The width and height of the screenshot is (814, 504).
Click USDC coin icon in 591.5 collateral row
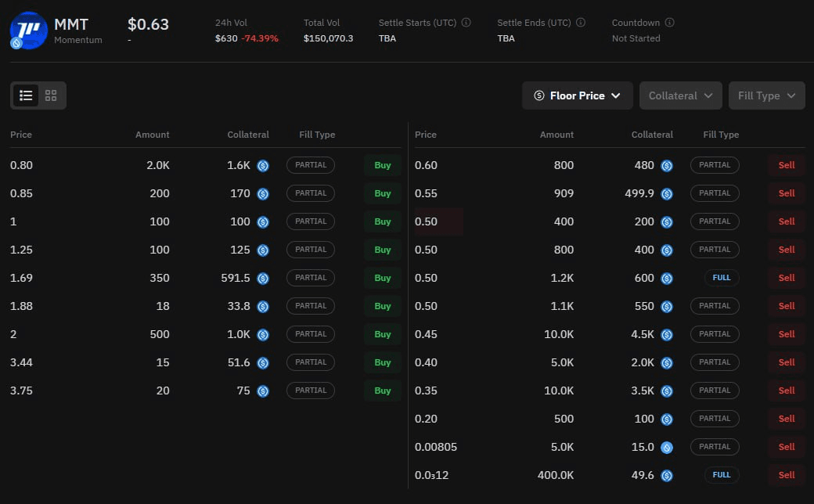263,279
